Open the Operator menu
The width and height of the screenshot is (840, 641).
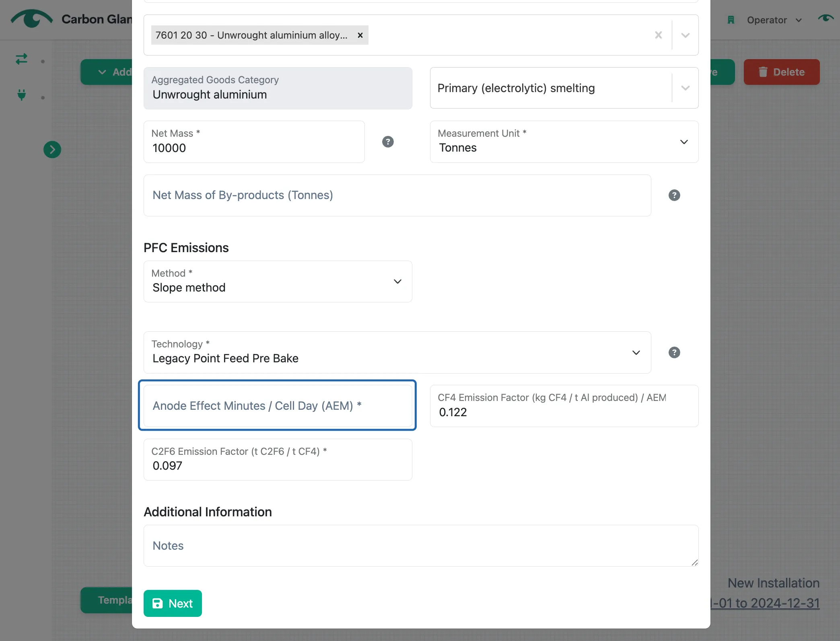pyautogui.click(x=774, y=20)
